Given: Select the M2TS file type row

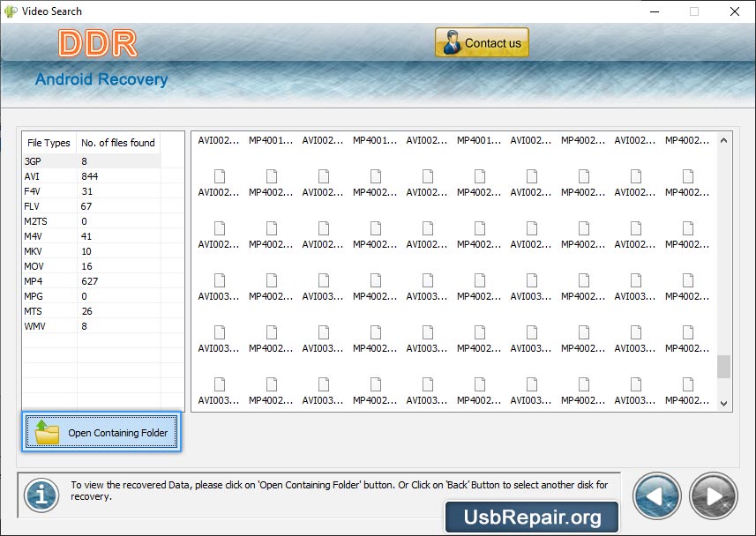Looking at the screenshot, I should tap(92, 220).
